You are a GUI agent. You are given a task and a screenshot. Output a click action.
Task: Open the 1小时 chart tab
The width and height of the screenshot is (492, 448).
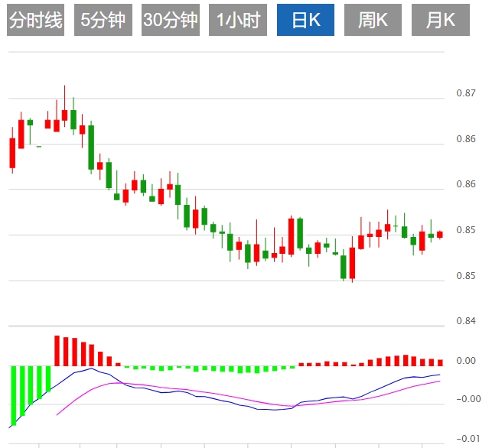(x=238, y=20)
